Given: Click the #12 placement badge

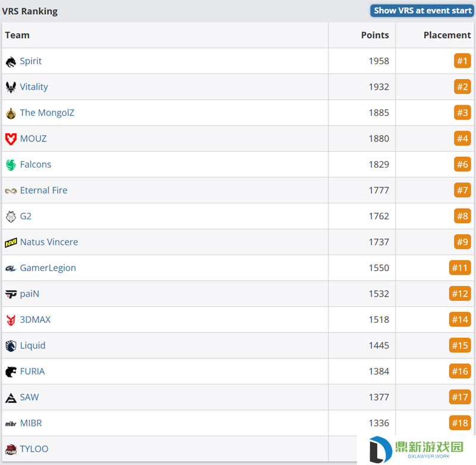Looking at the screenshot, I should [x=460, y=294].
